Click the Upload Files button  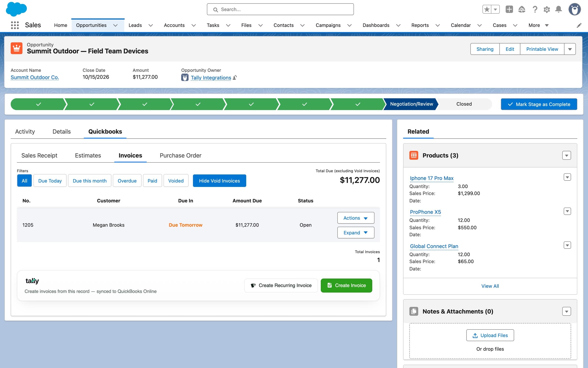[490, 335]
